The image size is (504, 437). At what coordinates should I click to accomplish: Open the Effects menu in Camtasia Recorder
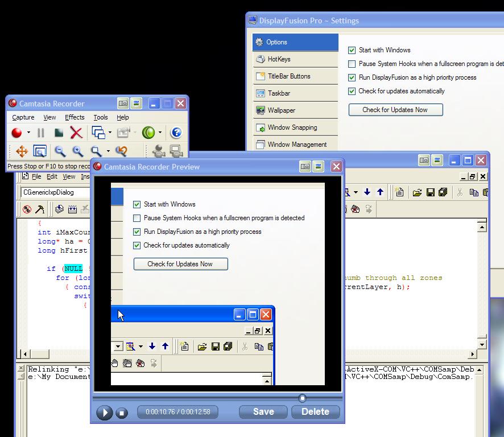pyautogui.click(x=75, y=117)
